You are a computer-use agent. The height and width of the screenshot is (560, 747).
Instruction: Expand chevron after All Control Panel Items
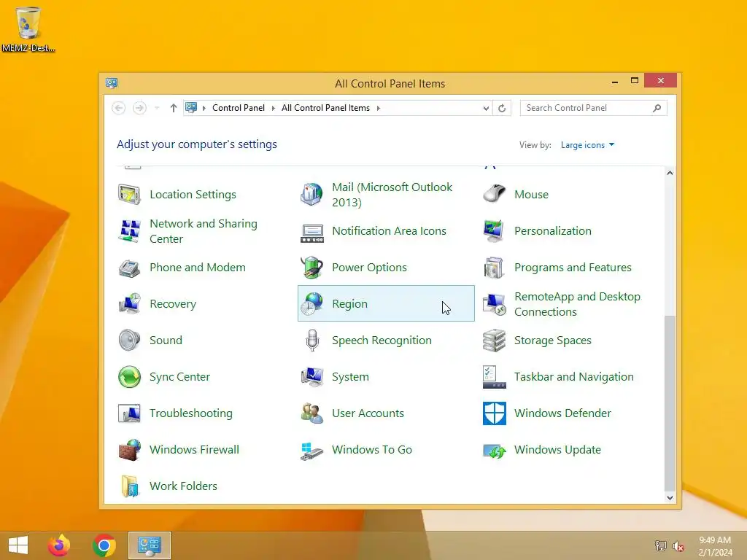coord(379,108)
